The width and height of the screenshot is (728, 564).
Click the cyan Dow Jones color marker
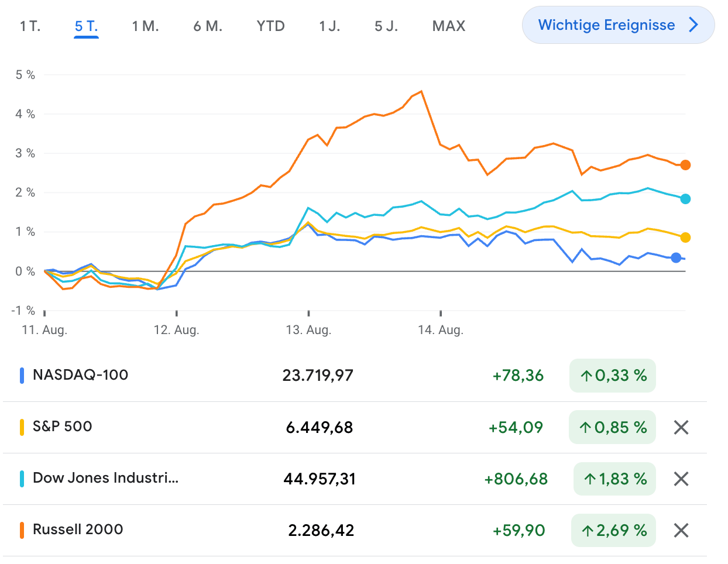pyautogui.click(x=22, y=479)
